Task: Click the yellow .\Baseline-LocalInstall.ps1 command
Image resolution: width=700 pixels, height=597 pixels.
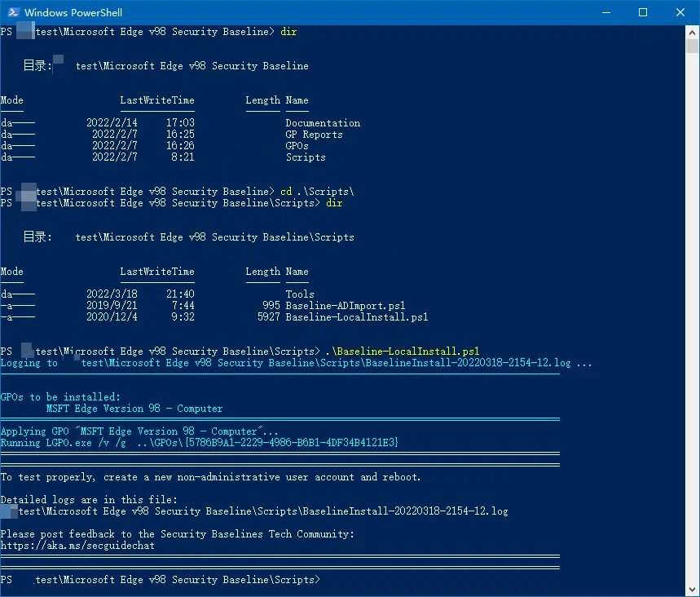Action: (403, 352)
